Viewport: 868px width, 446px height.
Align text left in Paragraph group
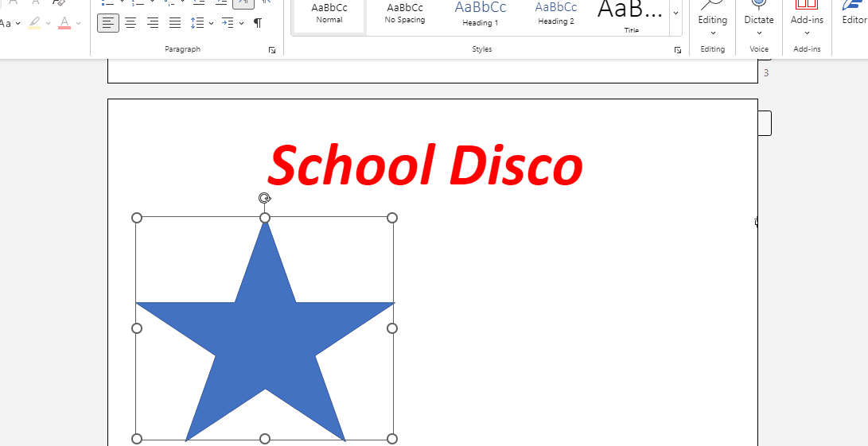[108, 23]
